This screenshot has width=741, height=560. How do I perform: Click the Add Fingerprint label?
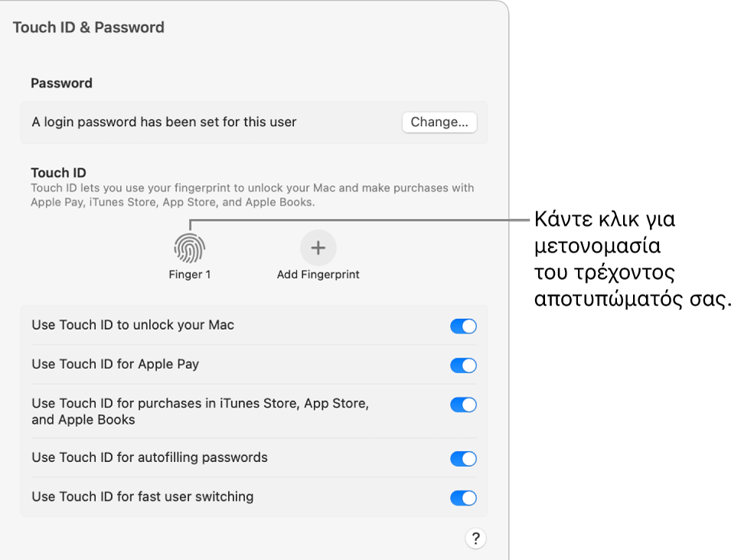(318, 273)
